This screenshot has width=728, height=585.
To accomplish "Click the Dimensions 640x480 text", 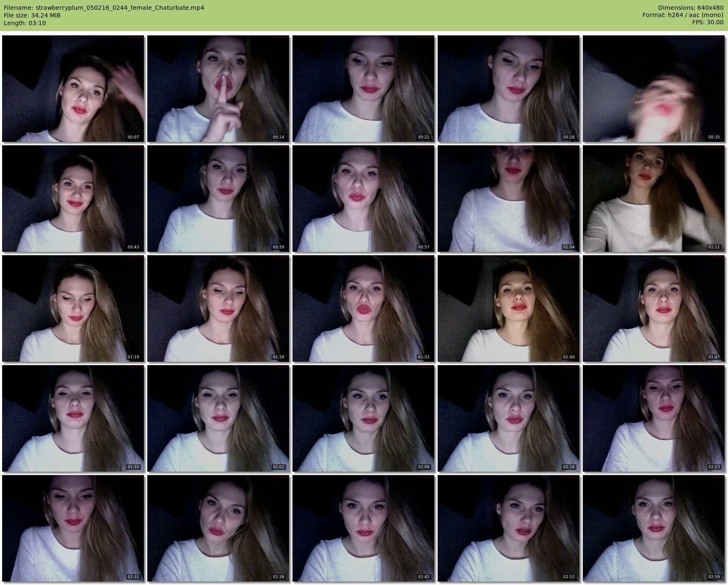I will pos(691,8).
